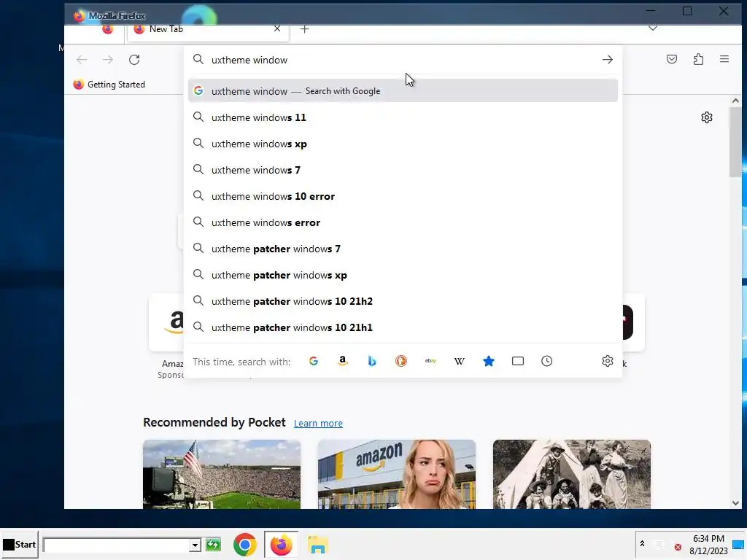
Task: Close the New Tab tab
Action: tap(277, 28)
